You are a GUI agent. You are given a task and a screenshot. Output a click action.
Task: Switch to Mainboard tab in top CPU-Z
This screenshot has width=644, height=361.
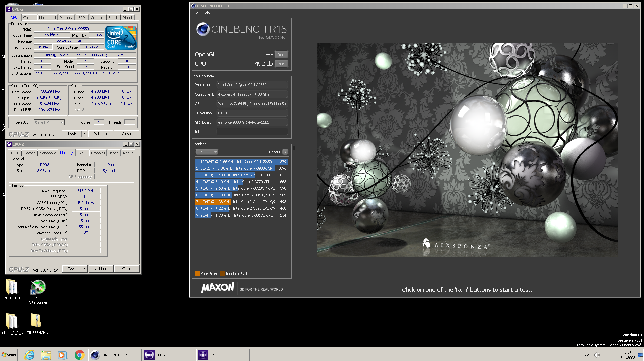pos(47,18)
